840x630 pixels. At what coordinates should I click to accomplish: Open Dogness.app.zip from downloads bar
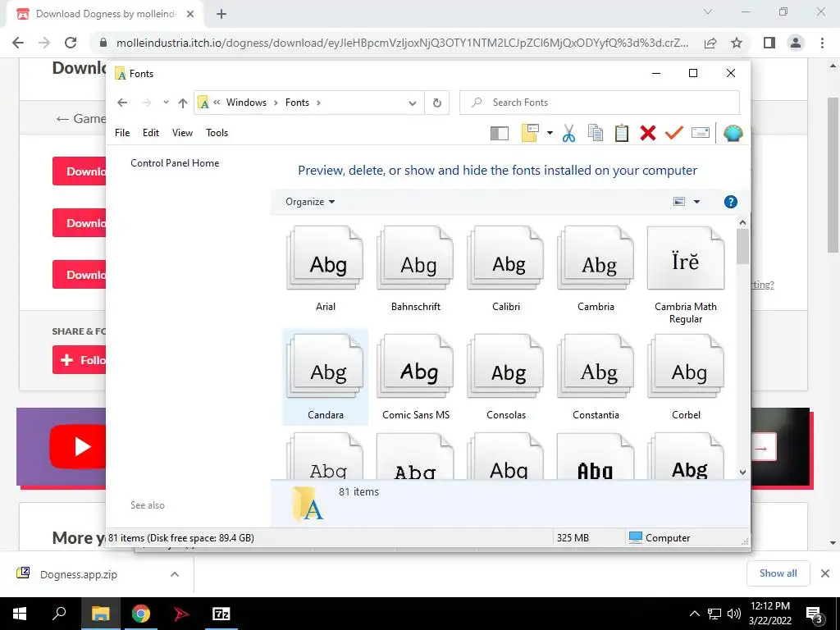click(x=78, y=574)
